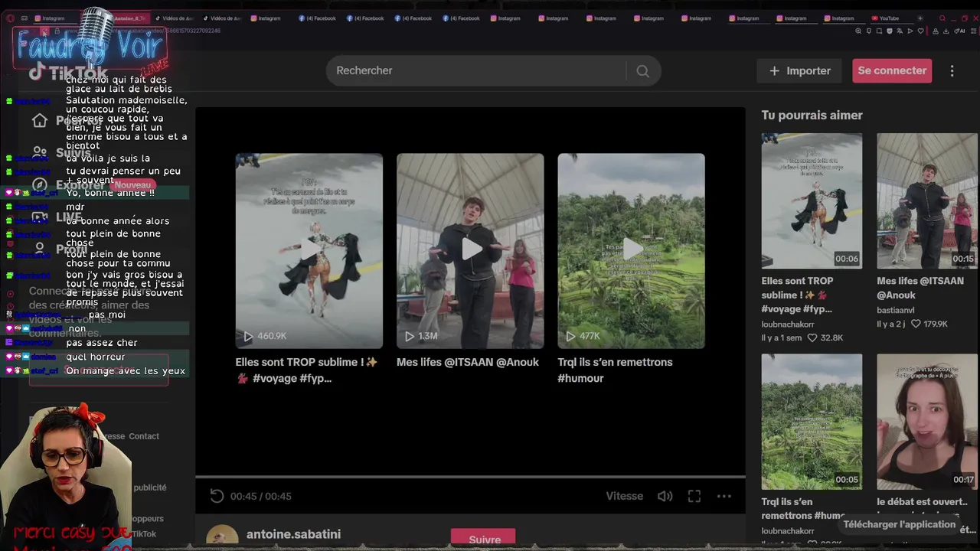Click the magnifier search icon
Screen dimensions: 980x551
(642, 70)
